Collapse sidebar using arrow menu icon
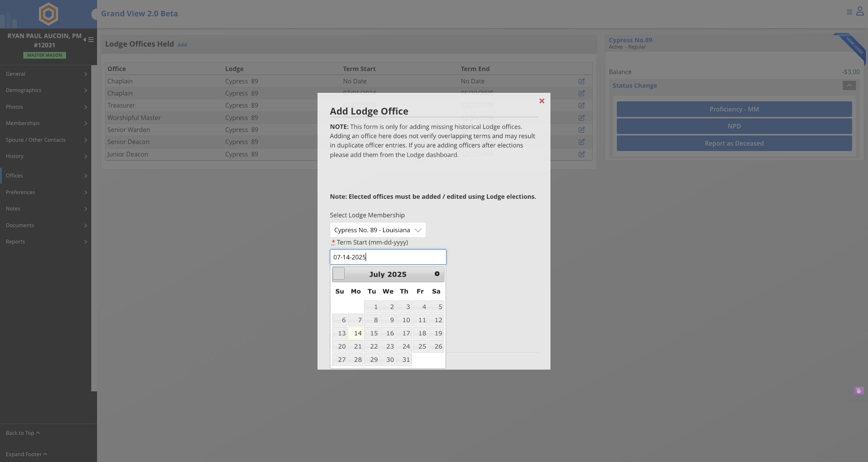 88,40
